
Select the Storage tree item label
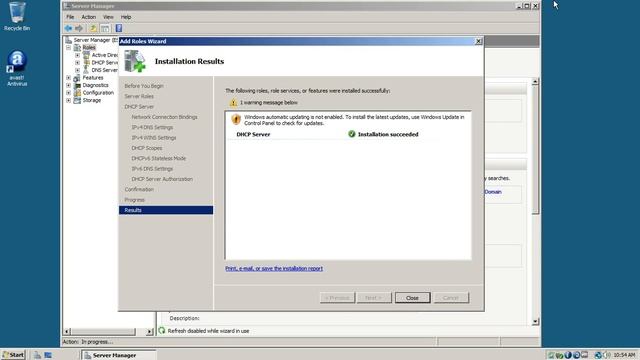point(91,100)
